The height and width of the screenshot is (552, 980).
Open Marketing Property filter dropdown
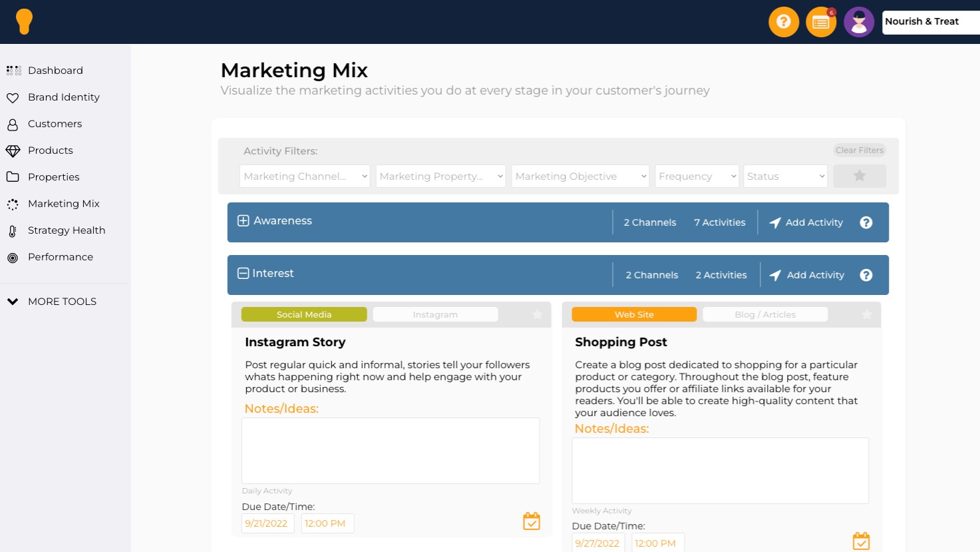click(x=440, y=176)
